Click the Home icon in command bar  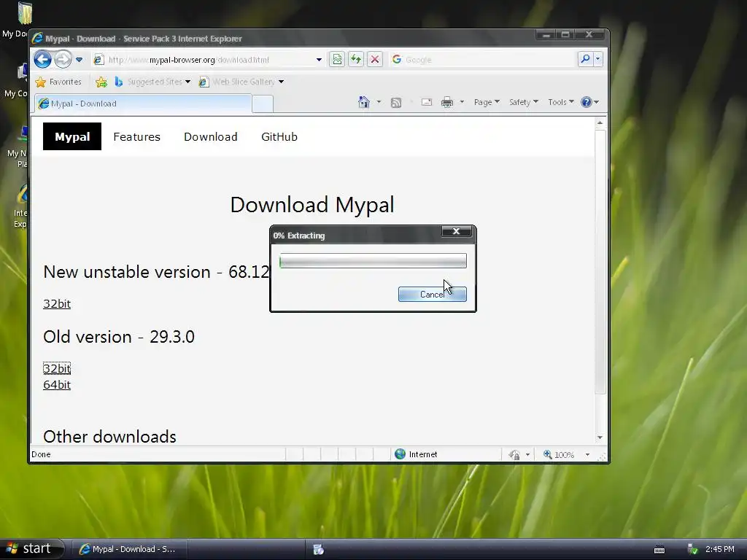pyautogui.click(x=364, y=102)
